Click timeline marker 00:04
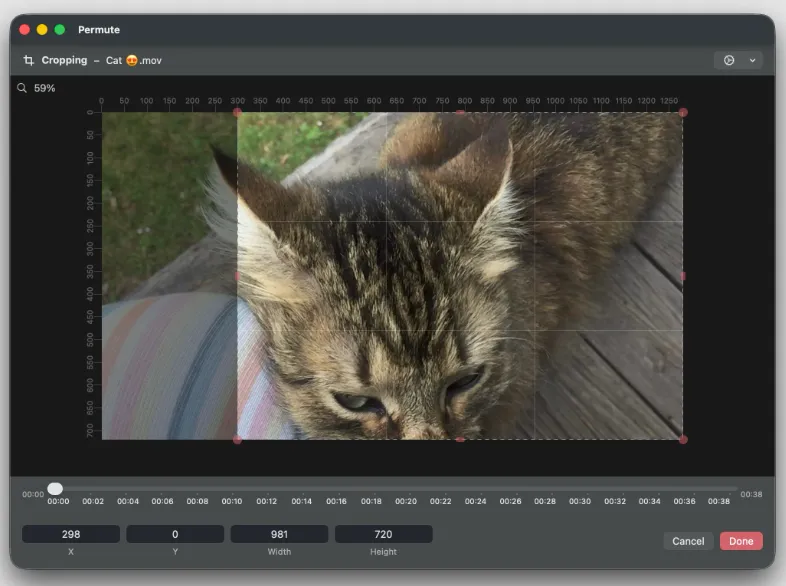This screenshot has height=586, width=786. (128, 501)
